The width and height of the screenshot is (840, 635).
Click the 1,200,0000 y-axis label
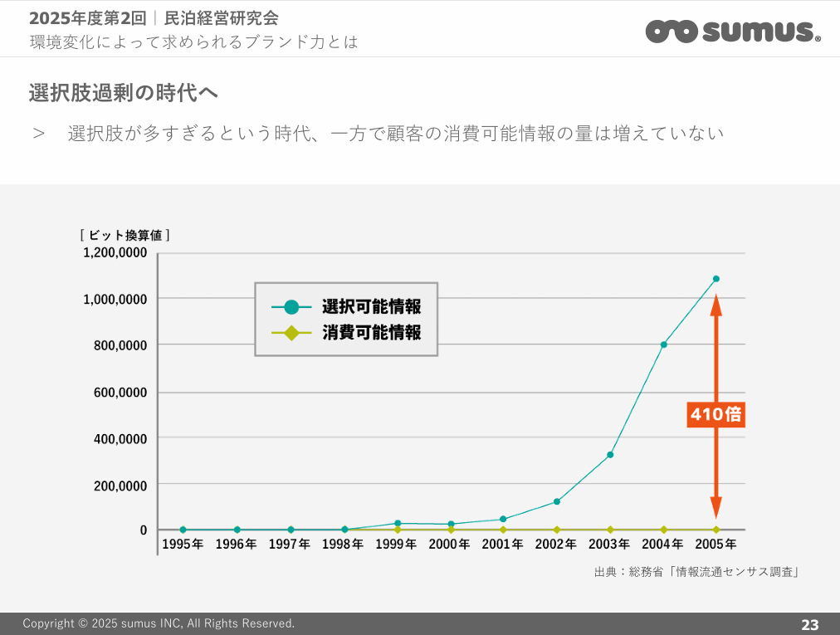tap(115, 252)
